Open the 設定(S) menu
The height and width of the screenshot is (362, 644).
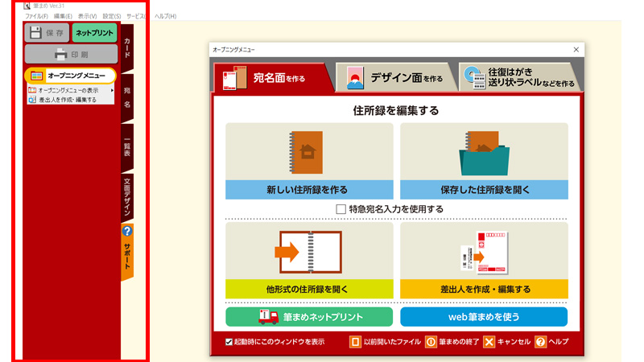112,16
